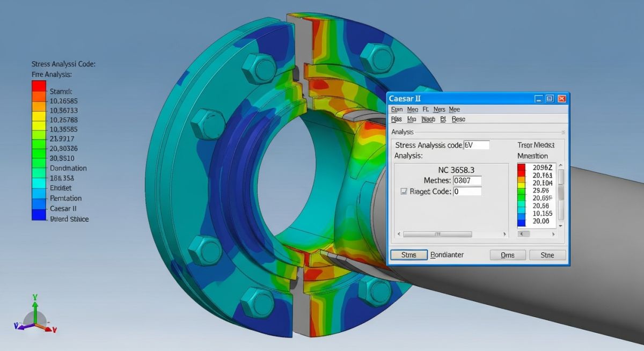The width and height of the screenshot is (644, 351).
Task: Select the dark blue swatch beside Btrerd Staice
Action: [x=39, y=215]
